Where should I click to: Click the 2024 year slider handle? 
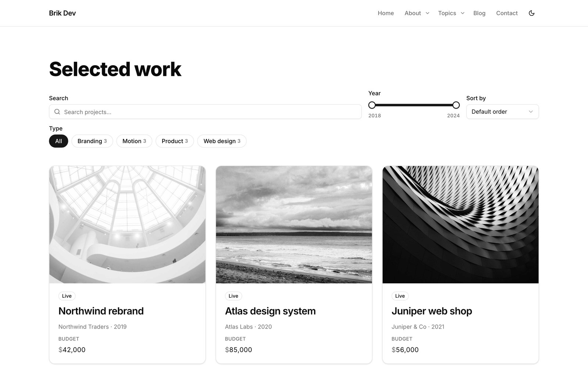coord(456,105)
